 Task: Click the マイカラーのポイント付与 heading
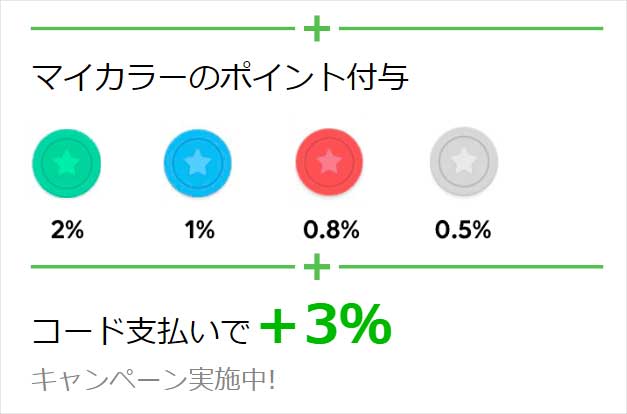point(220,76)
